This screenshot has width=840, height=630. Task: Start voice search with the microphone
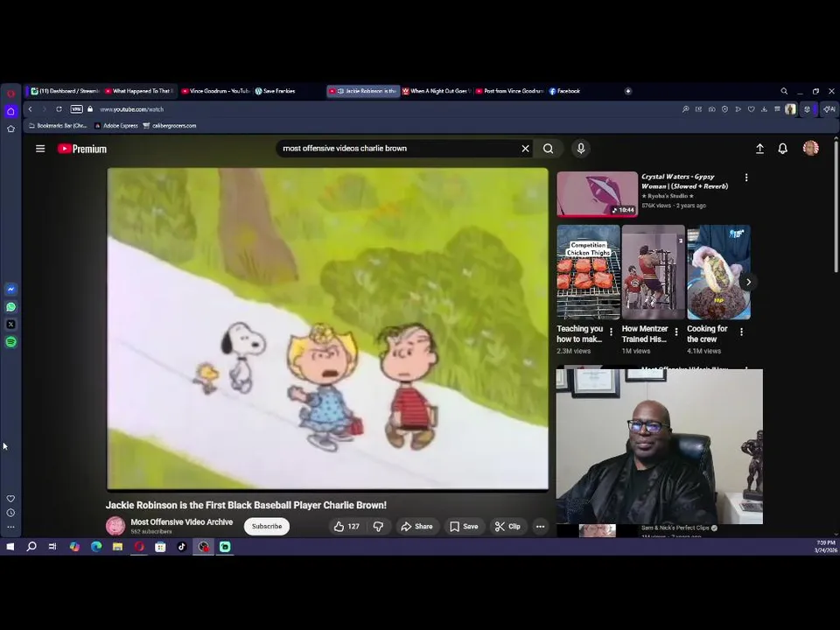tap(581, 149)
